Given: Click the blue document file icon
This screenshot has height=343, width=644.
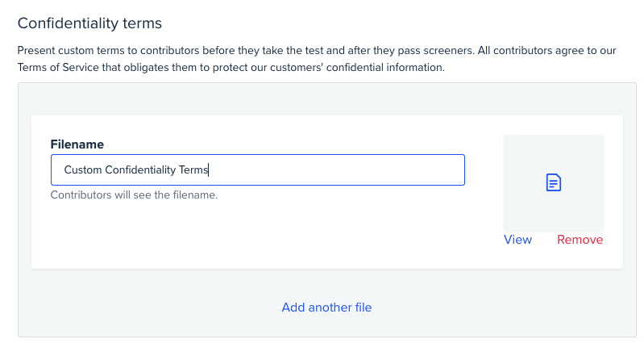Looking at the screenshot, I should pyautogui.click(x=553, y=182).
